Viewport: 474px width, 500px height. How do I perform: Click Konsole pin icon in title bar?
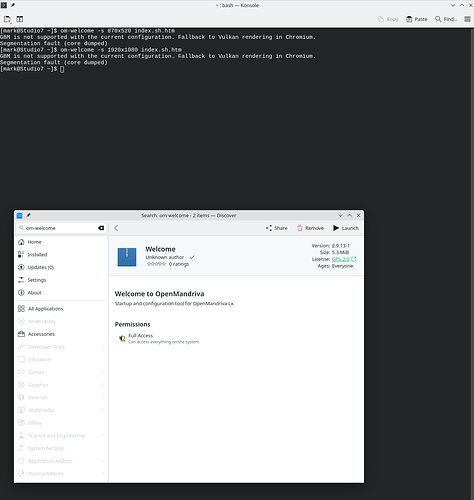tap(13, 5)
